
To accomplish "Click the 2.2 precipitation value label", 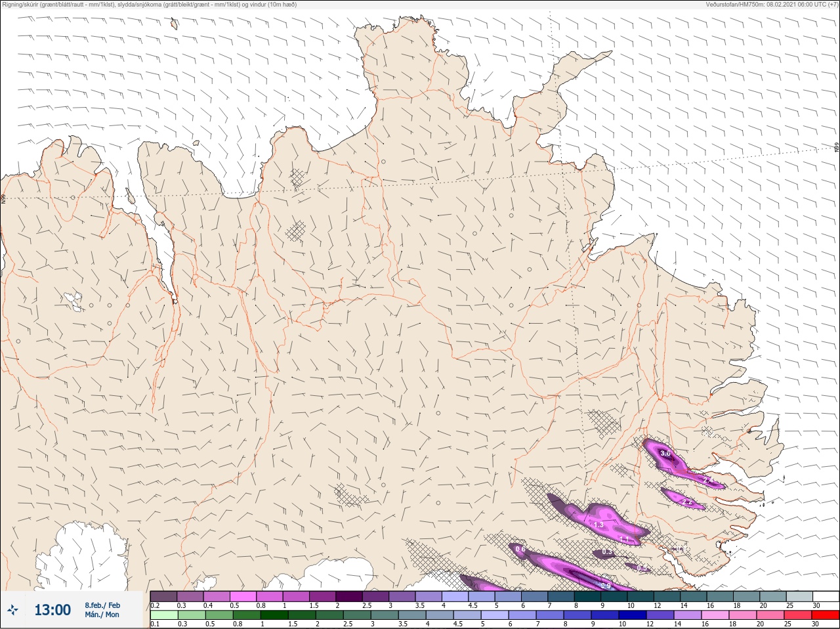I will pos(688,502).
